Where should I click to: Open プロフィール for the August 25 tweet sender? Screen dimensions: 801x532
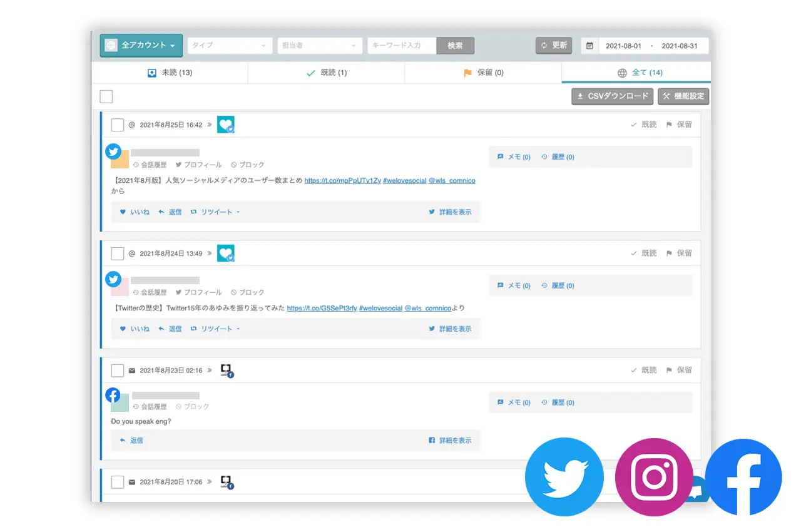(198, 165)
